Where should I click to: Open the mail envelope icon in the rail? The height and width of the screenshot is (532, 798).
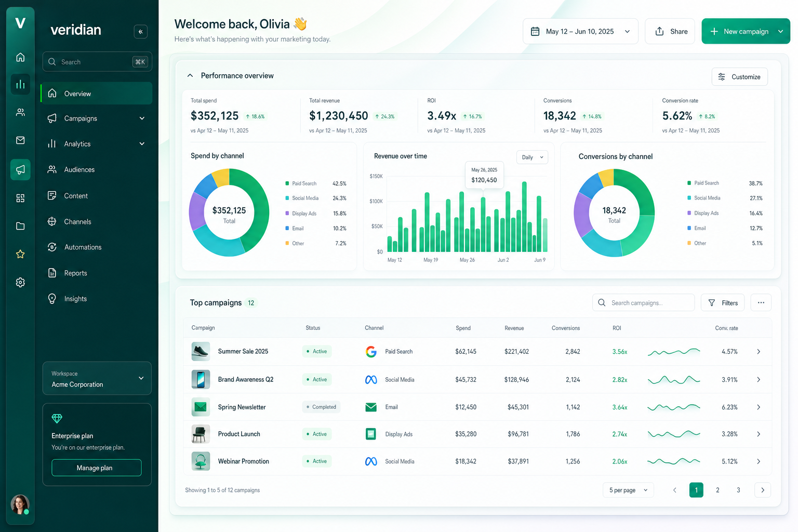click(20, 140)
